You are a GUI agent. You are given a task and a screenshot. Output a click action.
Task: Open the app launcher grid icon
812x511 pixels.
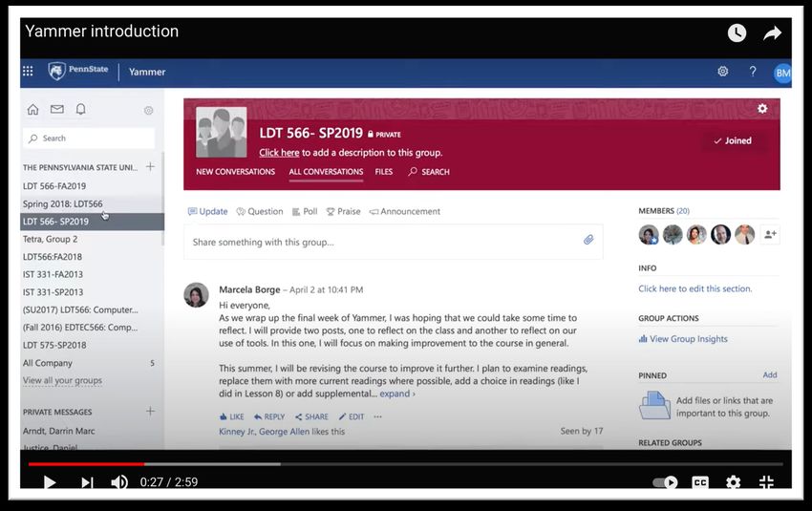(28, 72)
